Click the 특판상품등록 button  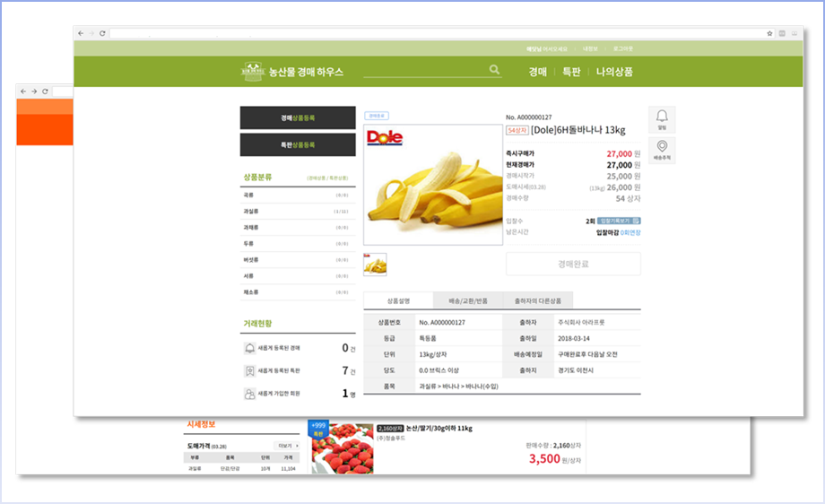298,144
